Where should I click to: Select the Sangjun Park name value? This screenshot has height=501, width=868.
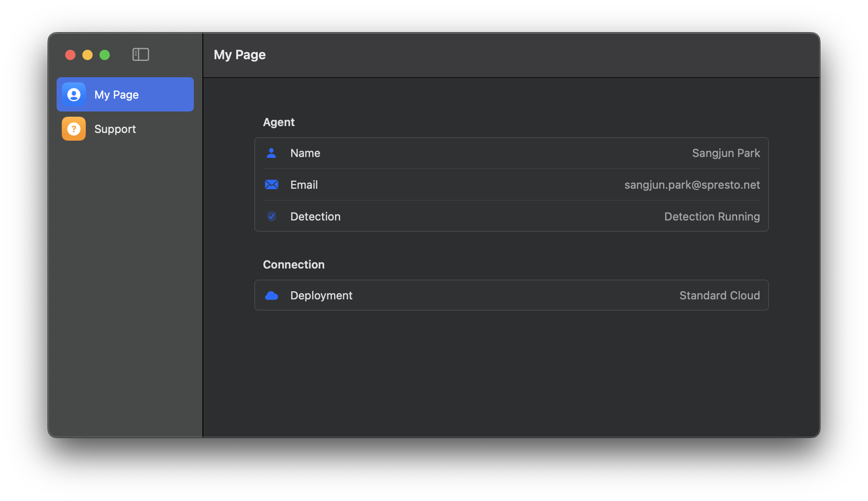pos(726,153)
